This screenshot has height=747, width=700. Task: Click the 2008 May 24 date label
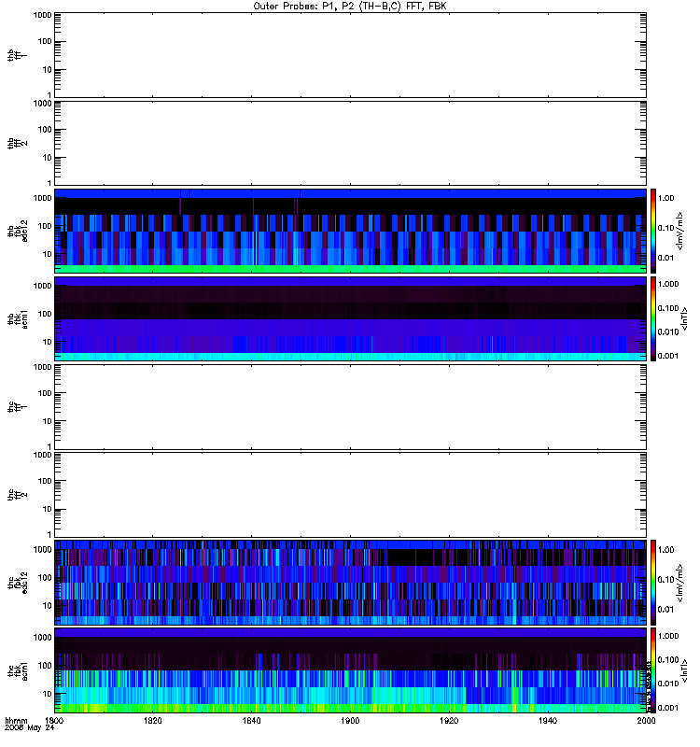coord(30,728)
